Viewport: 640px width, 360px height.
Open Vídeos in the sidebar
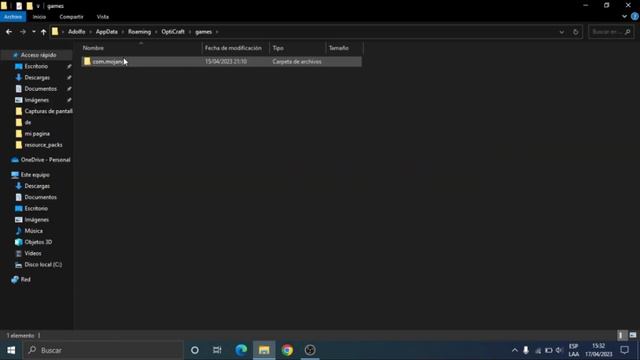coord(33,253)
